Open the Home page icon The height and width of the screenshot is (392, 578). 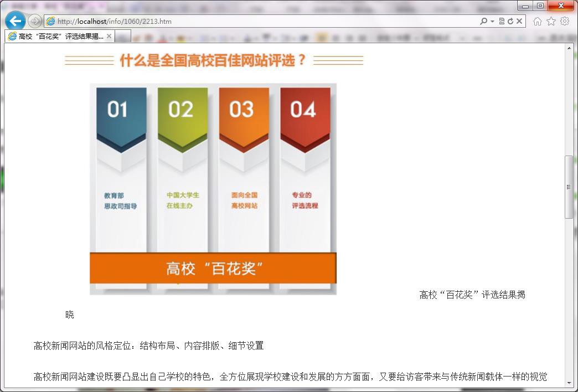[537, 21]
